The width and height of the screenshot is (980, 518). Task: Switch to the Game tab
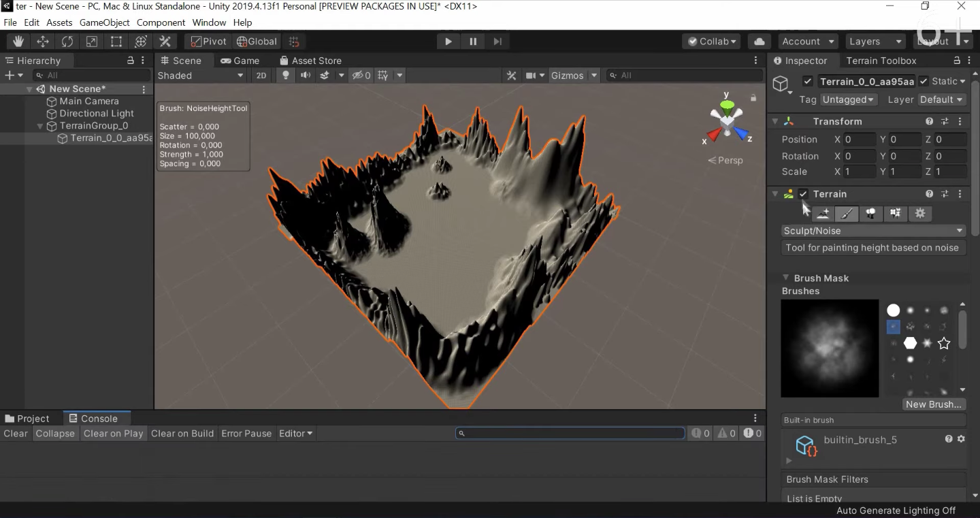pyautogui.click(x=240, y=61)
